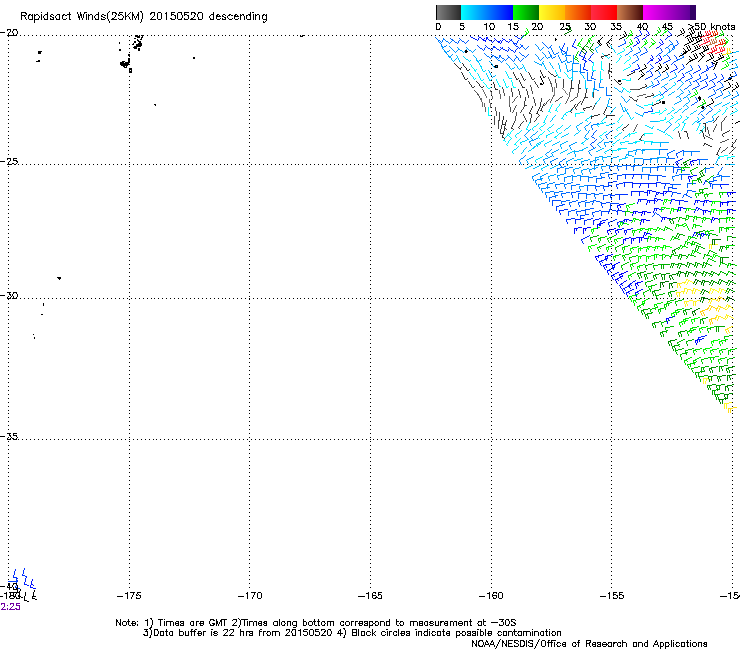The height and width of the screenshot is (650, 740).
Task: Click the -165 longitude axis label
Action: point(370,596)
